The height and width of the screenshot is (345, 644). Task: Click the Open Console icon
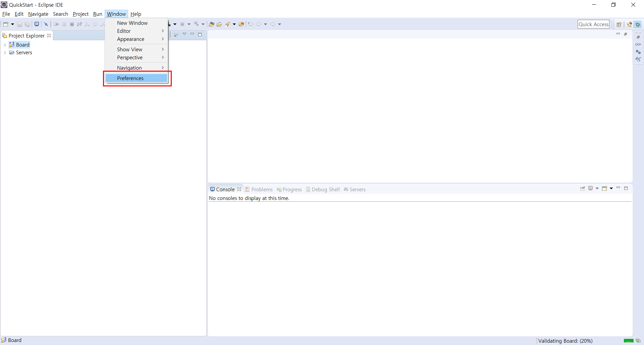point(604,189)
